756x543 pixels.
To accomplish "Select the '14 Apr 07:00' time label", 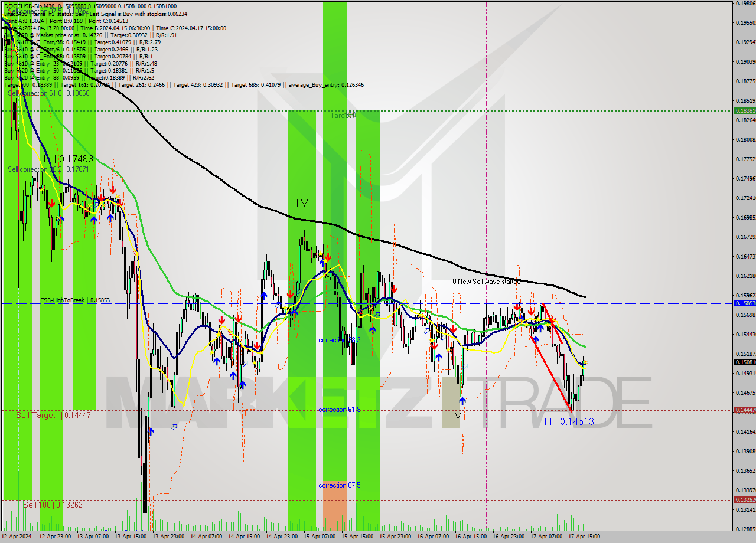I will pyautogui.click(x=206, y=537).
